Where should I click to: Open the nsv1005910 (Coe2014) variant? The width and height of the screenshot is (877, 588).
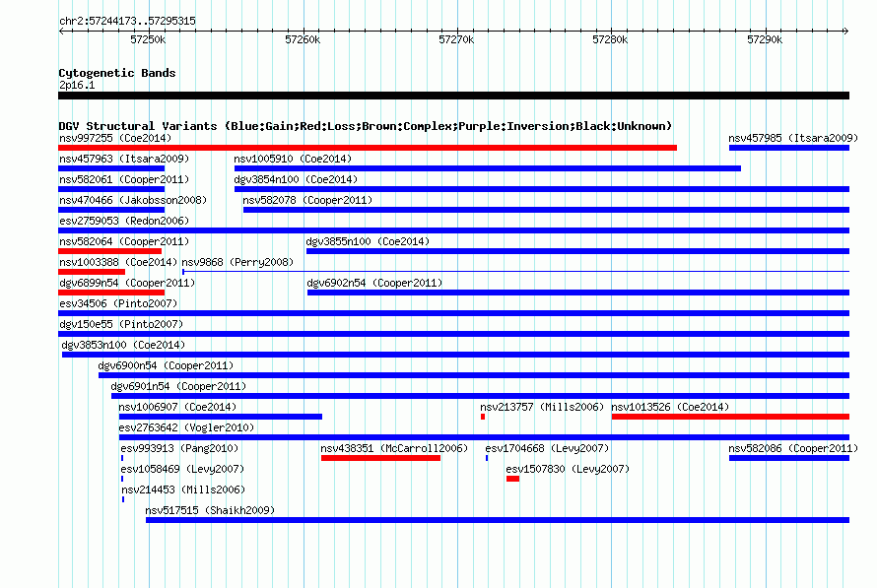(x=293, y=159)
